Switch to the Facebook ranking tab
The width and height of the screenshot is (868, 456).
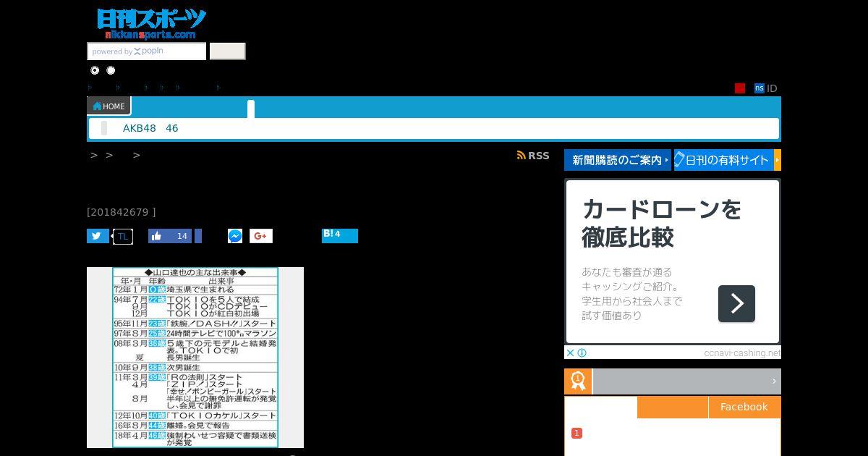pyautogui.click(x=744, y=407)
